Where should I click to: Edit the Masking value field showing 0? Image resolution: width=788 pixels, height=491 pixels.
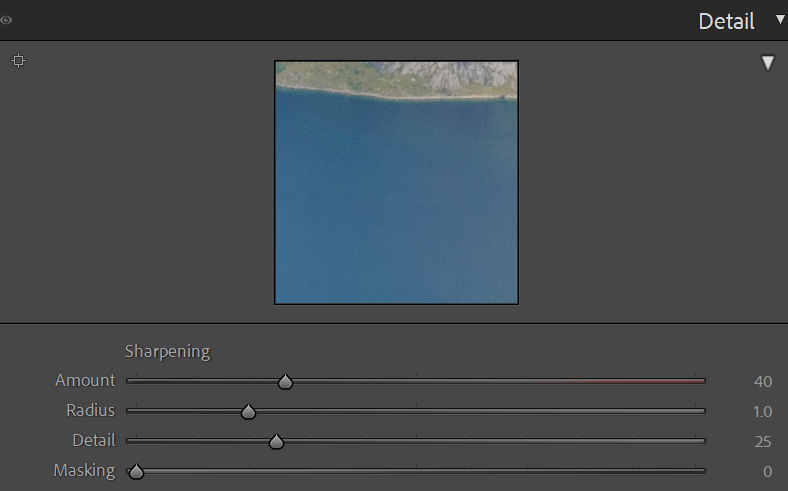(767, 471)
